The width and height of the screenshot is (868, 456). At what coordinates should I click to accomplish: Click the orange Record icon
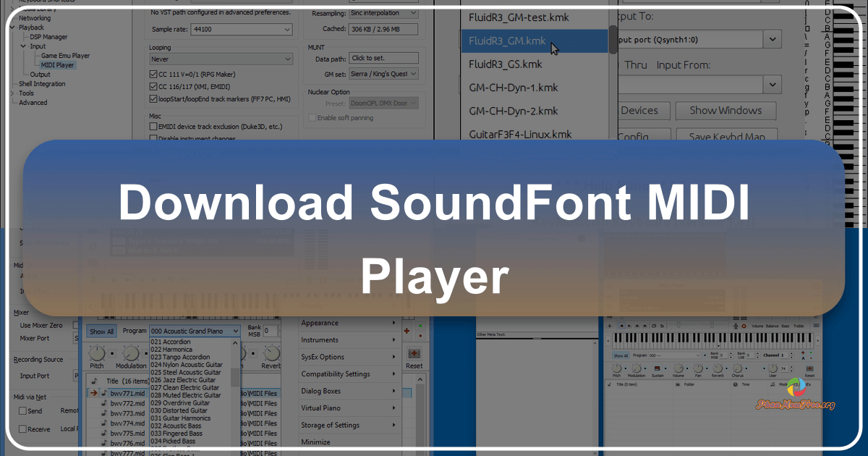pos(744,326)
